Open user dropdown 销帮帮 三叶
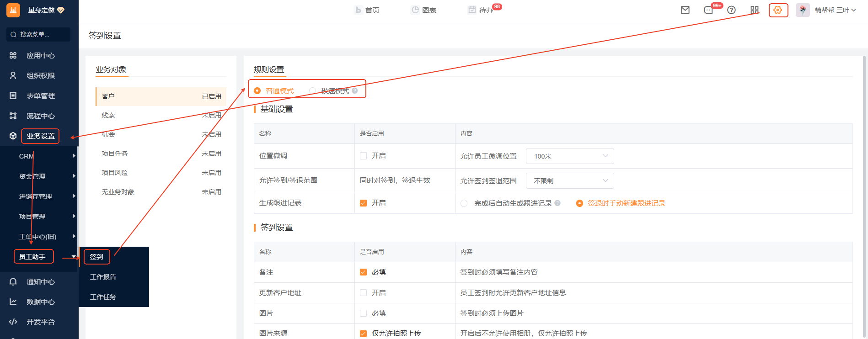 pyautogui.click(x=835, y=10)
